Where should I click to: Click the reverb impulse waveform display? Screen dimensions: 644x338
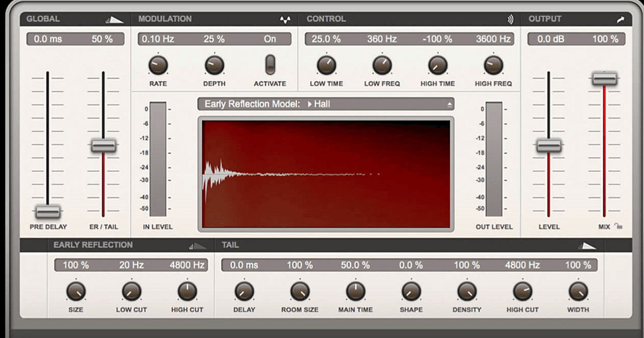click(326, 173)
